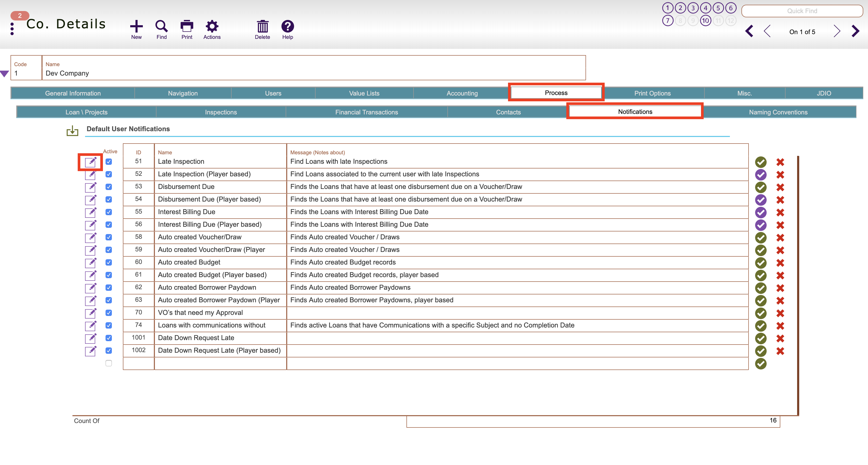Remove Date Down Request Late (Player based) red X
868x465 pixels.
tap(780, 351)
